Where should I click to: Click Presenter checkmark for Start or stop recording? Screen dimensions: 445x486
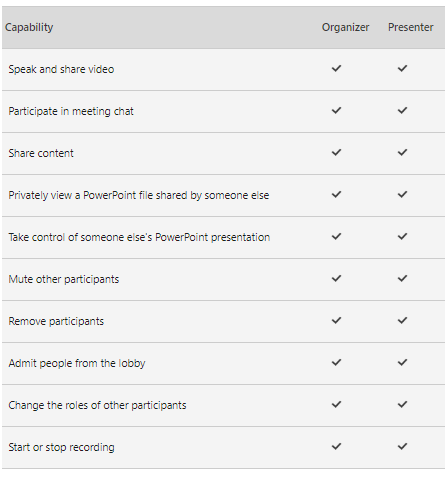(402, 446)
